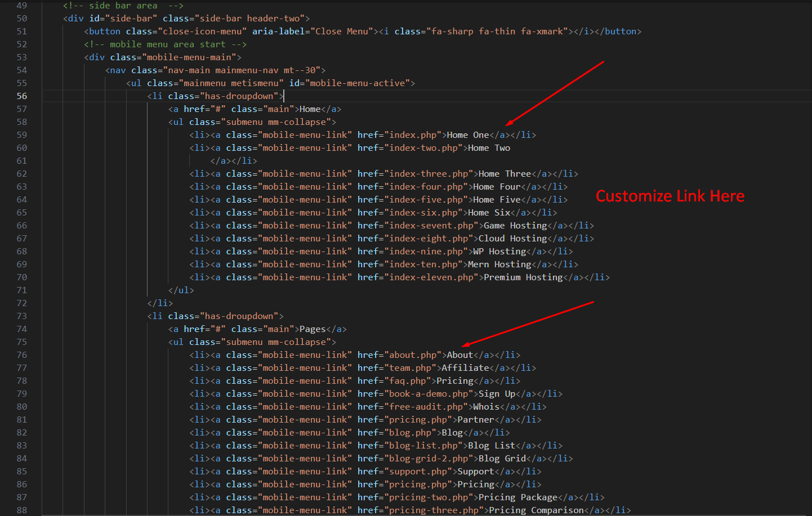Click the mobile-menu-main div line
The image size is (812, 516).
163,57
